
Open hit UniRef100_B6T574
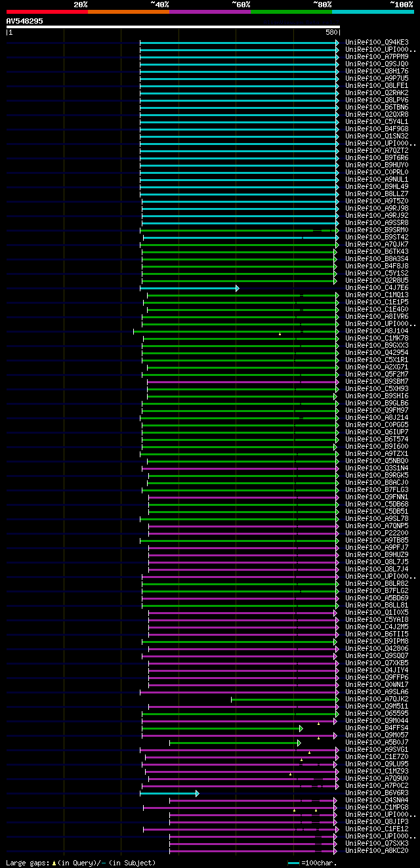coord(377,440)
